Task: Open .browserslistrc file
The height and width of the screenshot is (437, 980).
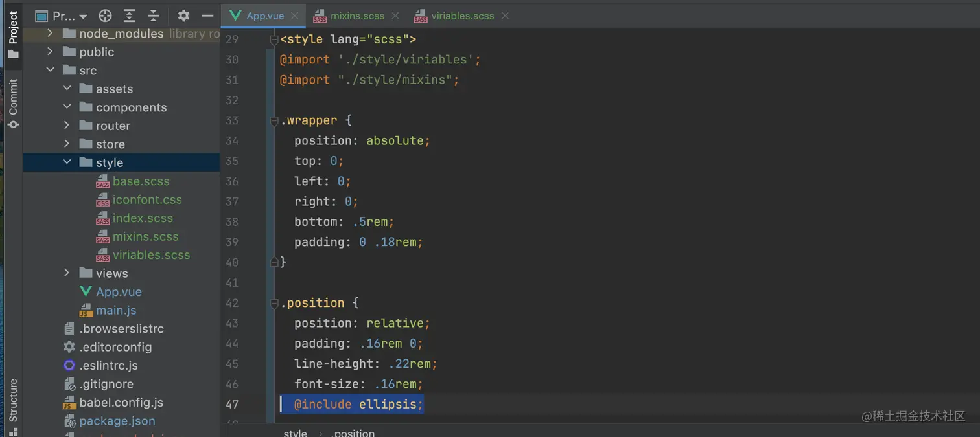Action: pyautogui.click(x=122, y=329)
